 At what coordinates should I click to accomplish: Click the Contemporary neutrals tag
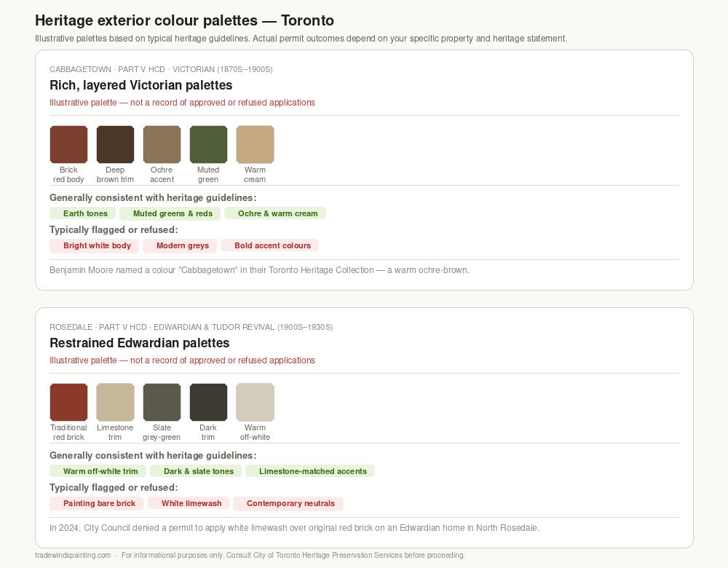[x=288, y=503]
